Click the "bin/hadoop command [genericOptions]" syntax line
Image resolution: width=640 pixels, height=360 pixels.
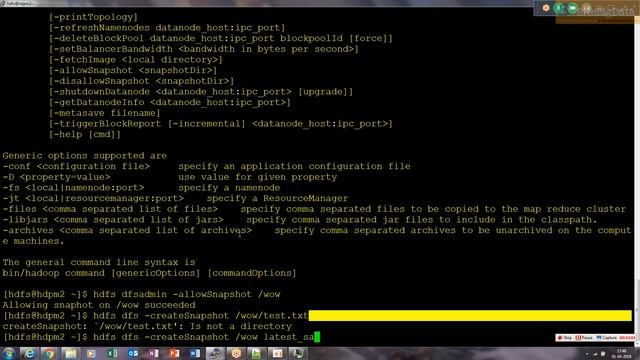(x=149, y=273)
